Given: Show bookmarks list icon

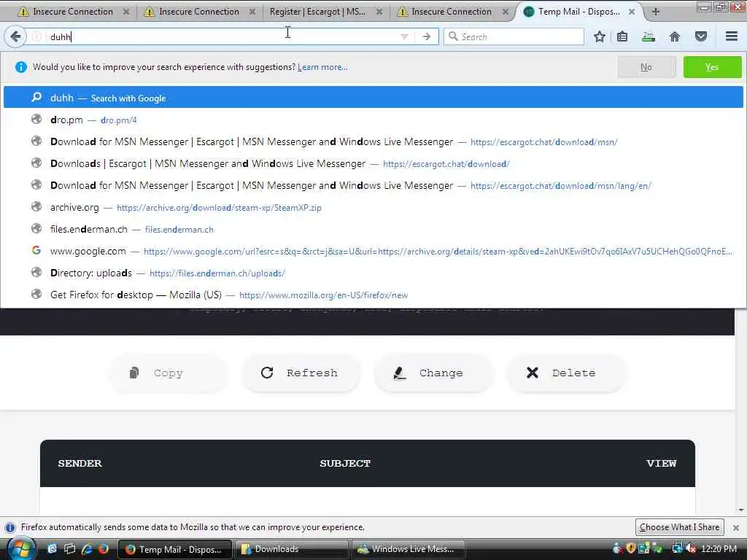Looking at the screenshot, I should point(622,36).
